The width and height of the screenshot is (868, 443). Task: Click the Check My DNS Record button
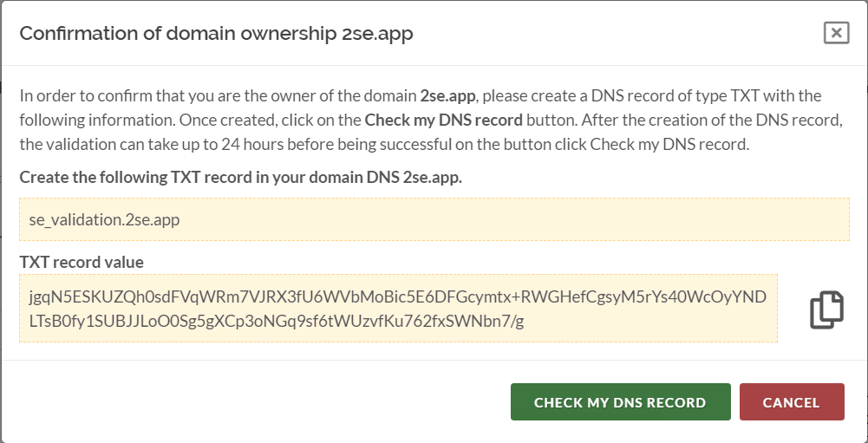pos(620,402)
